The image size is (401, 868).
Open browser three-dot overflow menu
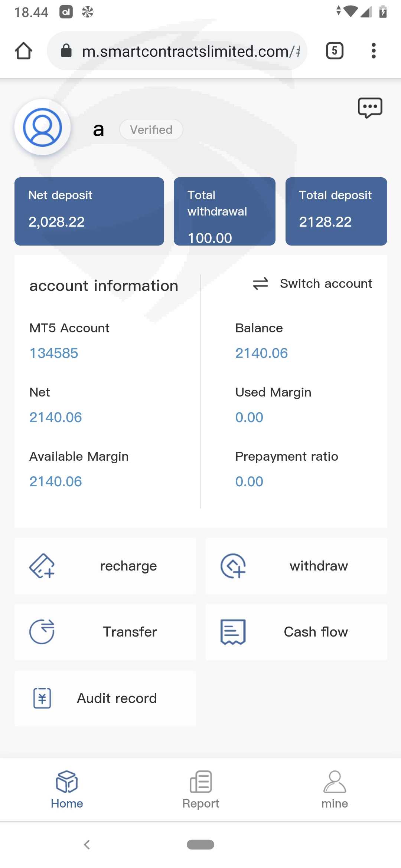374,51
